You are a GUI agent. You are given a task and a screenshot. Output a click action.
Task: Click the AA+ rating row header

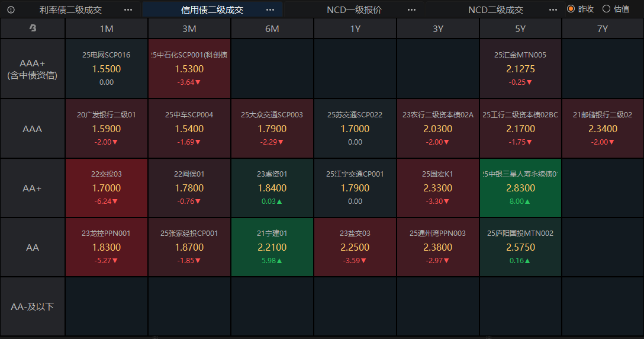(x=33, y=188)
